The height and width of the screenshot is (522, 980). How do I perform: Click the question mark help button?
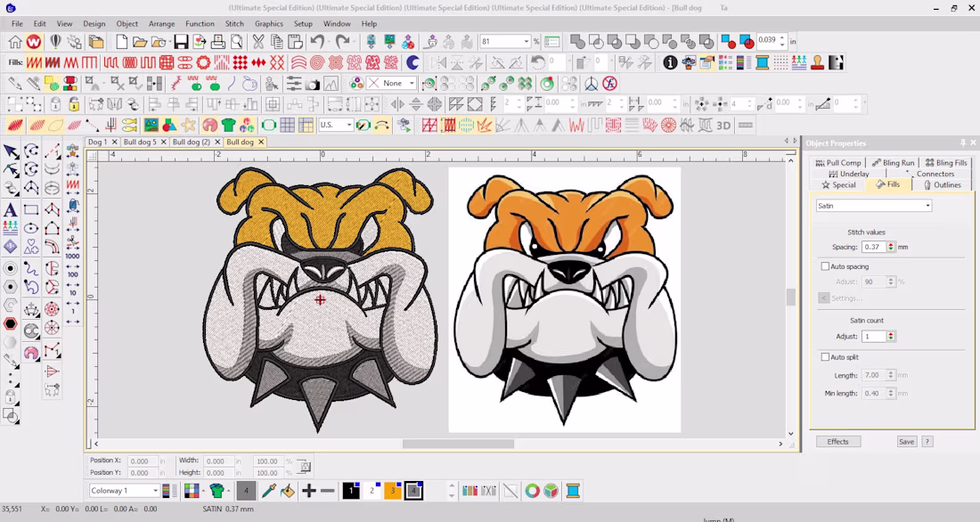(x=927, y=441)
